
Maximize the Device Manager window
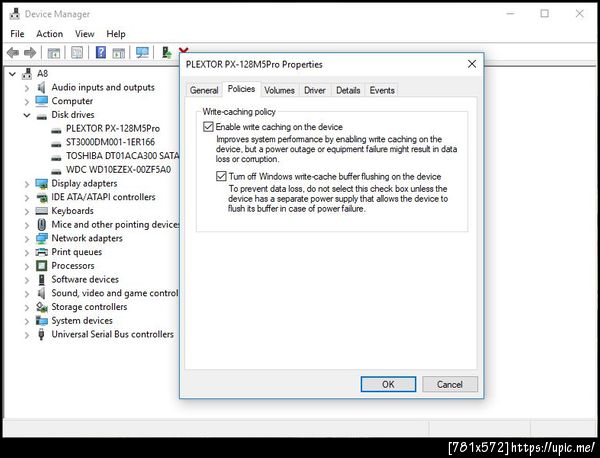[x=545, y=14]
